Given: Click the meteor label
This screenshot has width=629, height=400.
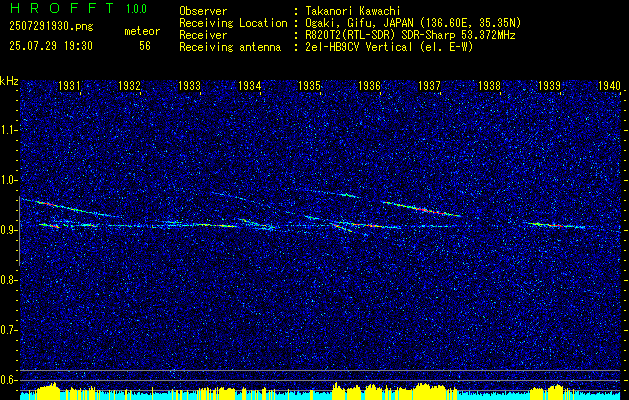Looking at the screenshot, I should [x=142, y=31].
